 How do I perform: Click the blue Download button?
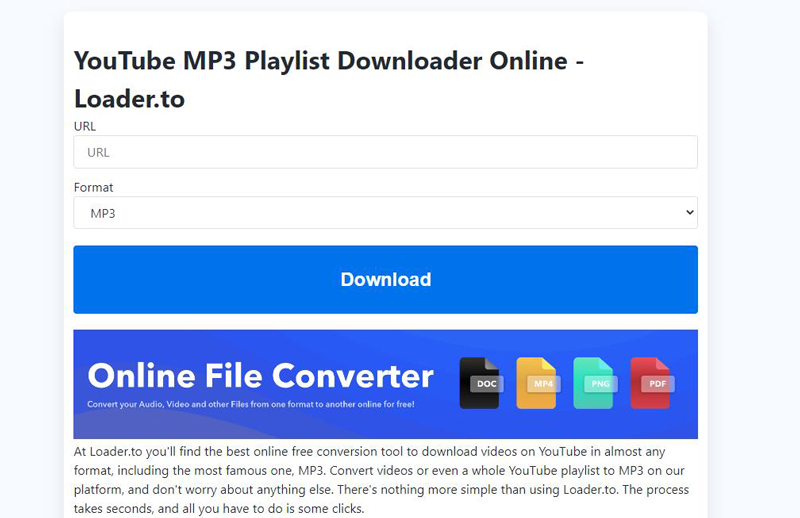[385, 280]
